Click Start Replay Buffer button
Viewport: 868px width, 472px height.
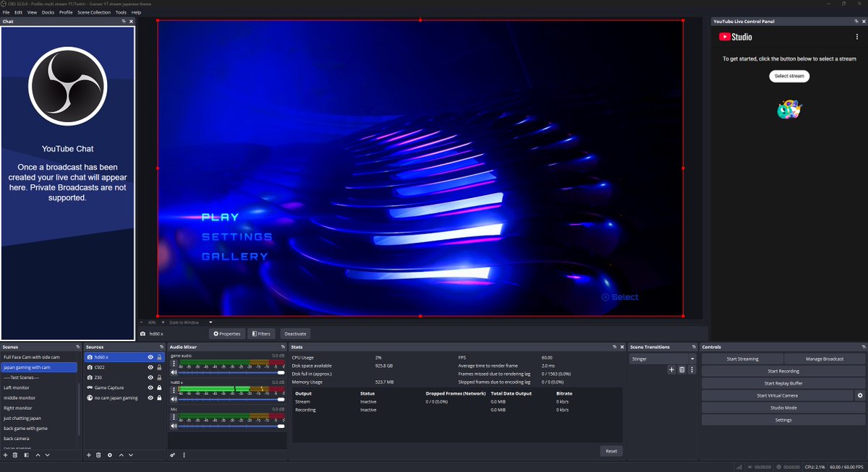(x=783, y=383)
